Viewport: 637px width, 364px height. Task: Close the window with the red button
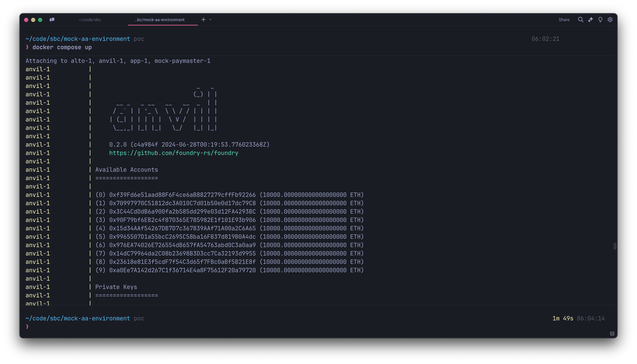coord(26,20)
